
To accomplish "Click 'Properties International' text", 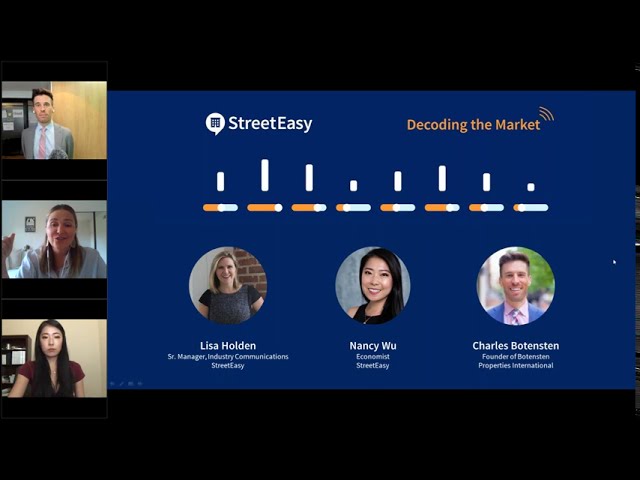I will coord(516,365).
